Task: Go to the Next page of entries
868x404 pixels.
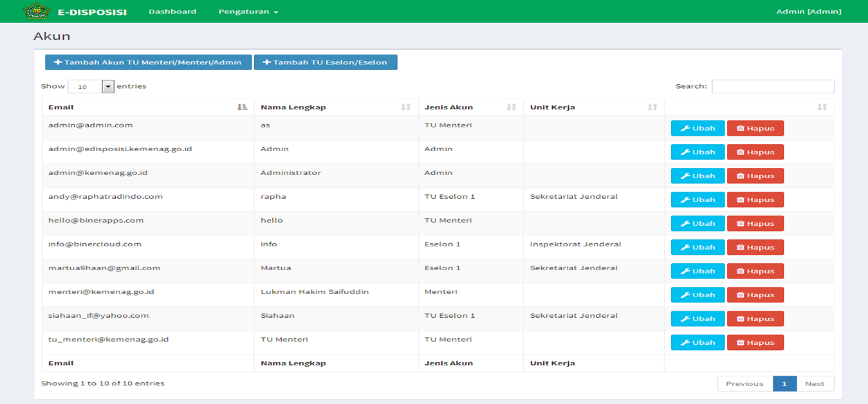Action: 815,383
